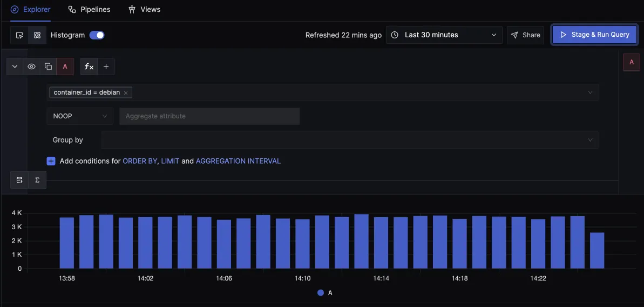Image resolution: width=644 pixels, height=307 pixels.
Task: Select the database icon below the query
Action: pos(19,180)
